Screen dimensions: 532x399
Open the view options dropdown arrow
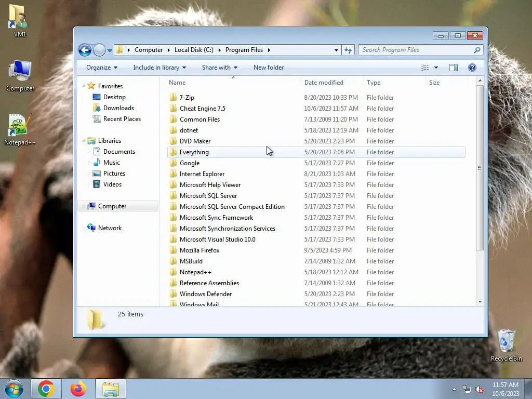point(436,68)
